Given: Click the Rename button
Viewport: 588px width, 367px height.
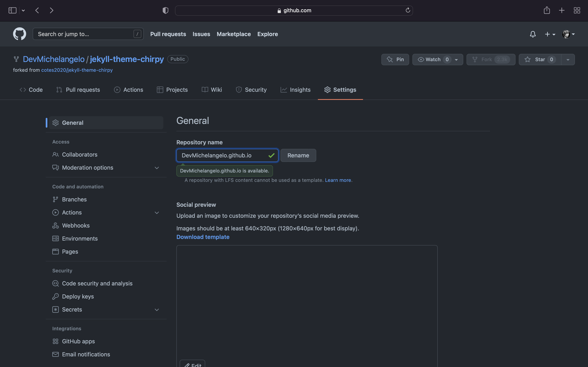Looking at the screenshot, I should coord(298,155).
